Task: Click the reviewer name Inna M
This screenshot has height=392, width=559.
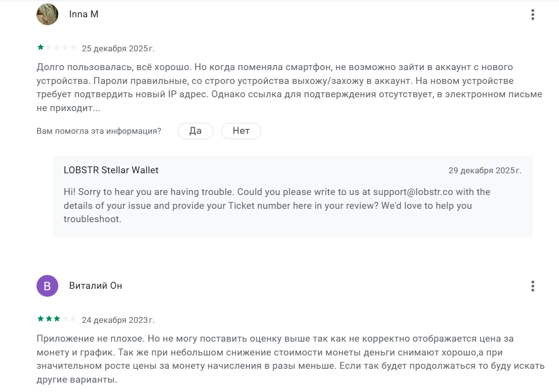Action: (x=83, y=14)
